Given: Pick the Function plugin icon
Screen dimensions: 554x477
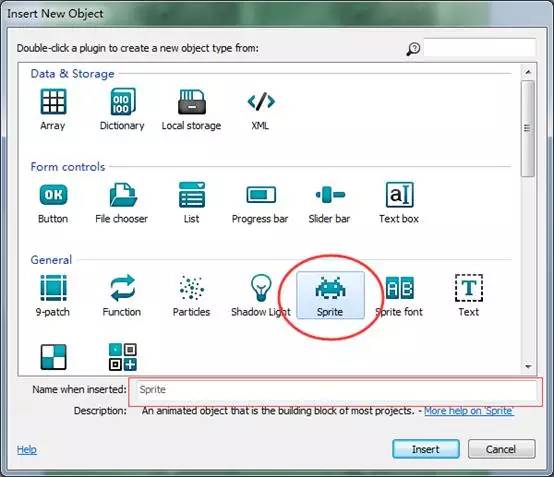Looking at the screenshot, I should 122,288.
